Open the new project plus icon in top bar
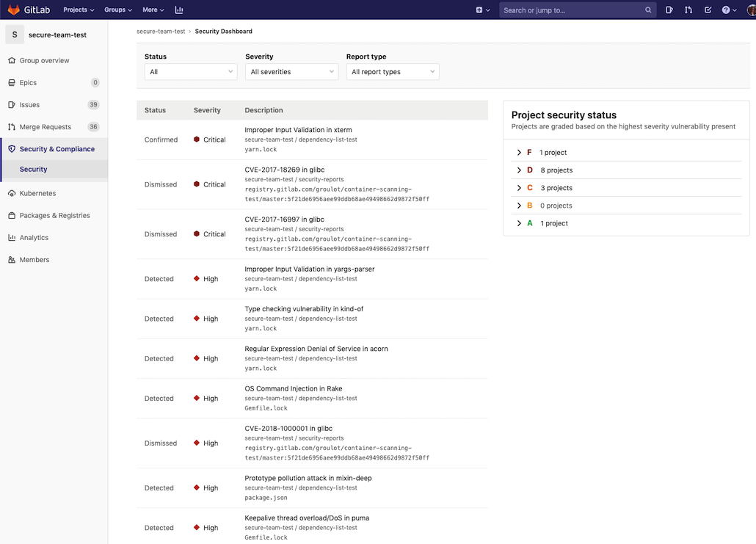 (x=479, y=10)
